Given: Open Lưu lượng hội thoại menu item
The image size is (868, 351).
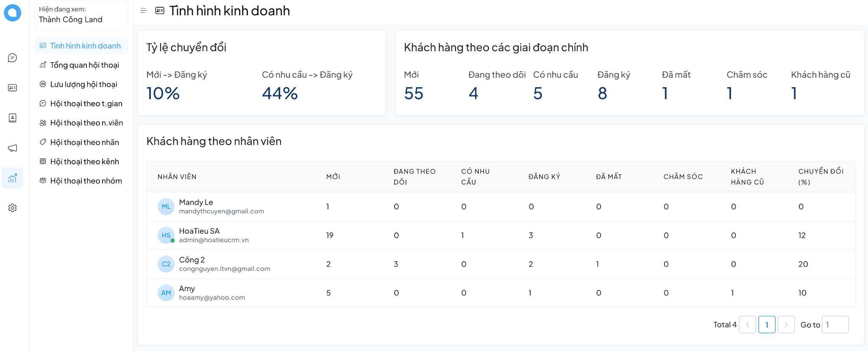Looking at the screenshot, I should click(83, 84).
